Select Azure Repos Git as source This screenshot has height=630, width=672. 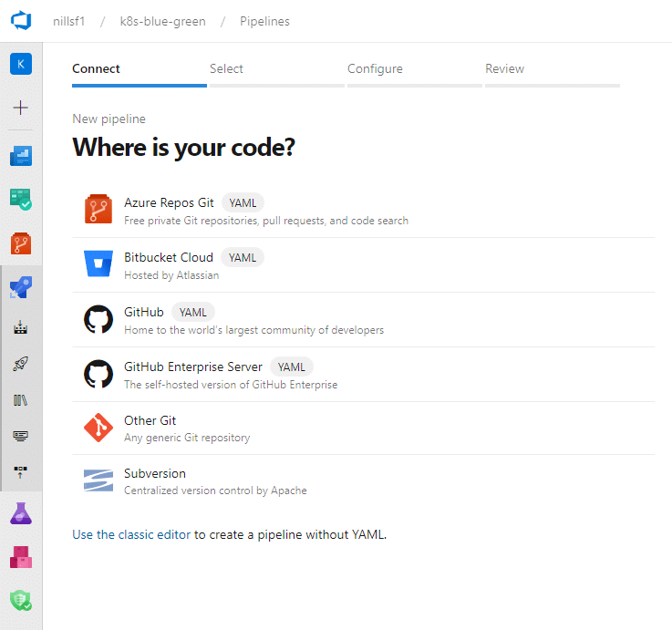click(364, 211)
